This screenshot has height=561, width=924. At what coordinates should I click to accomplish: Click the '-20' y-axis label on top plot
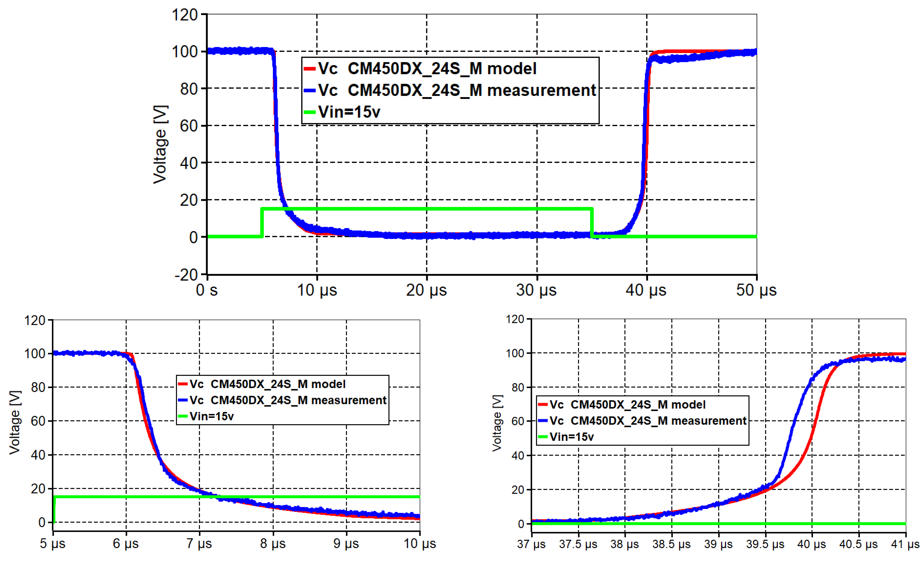click(x=186, y=275)
